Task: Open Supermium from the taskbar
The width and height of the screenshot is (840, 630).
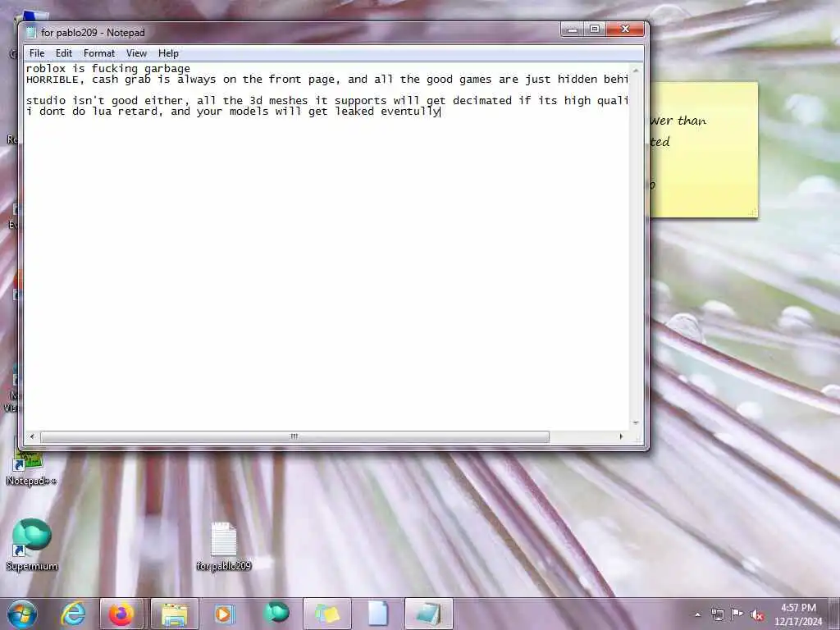Action: [x=276, y=614]
